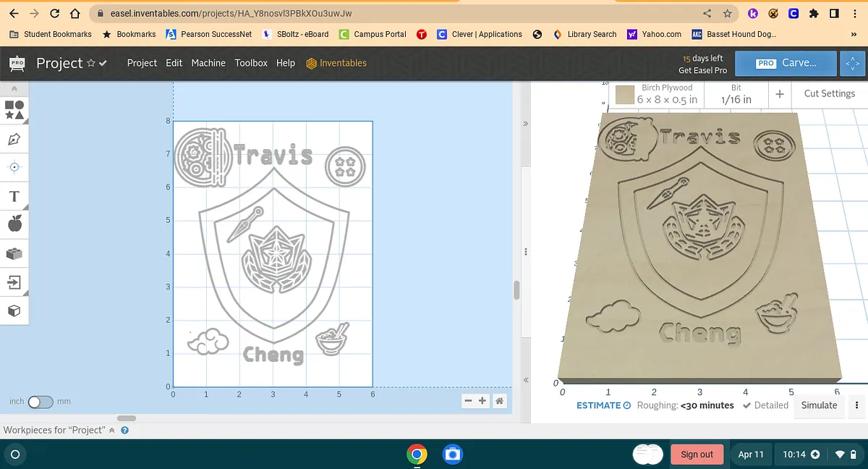
Task: Reset canvas view with home icon
Action: (499, 400)
